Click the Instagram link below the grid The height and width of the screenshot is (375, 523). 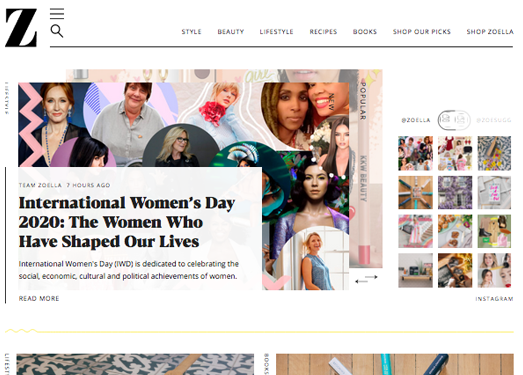pos(494,299)
